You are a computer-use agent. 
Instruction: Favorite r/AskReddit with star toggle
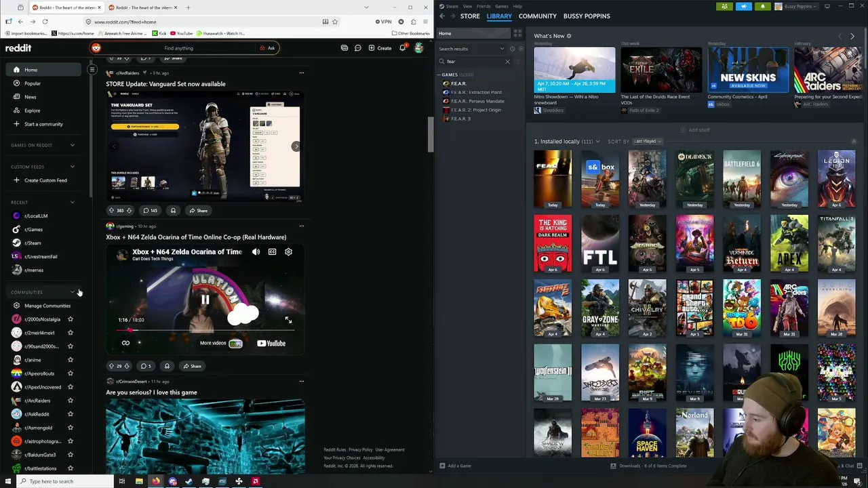coord(71,414)
